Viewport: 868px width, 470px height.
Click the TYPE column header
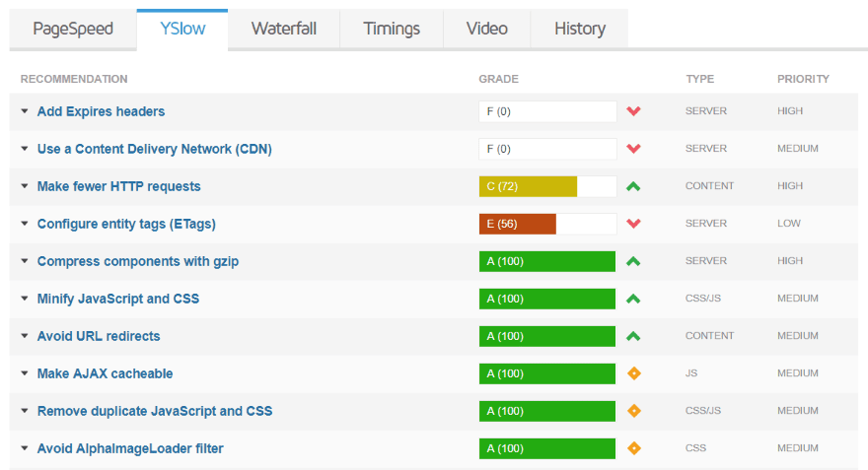click(x=700, y=79)
